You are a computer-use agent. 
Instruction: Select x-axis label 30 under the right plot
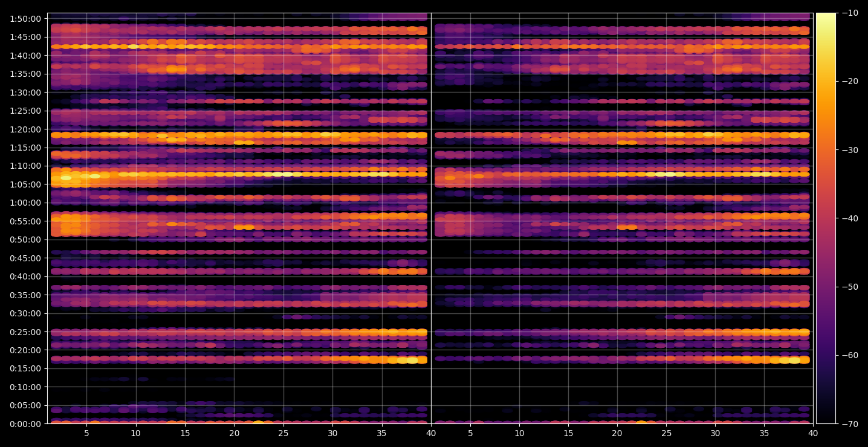(715, 434)
